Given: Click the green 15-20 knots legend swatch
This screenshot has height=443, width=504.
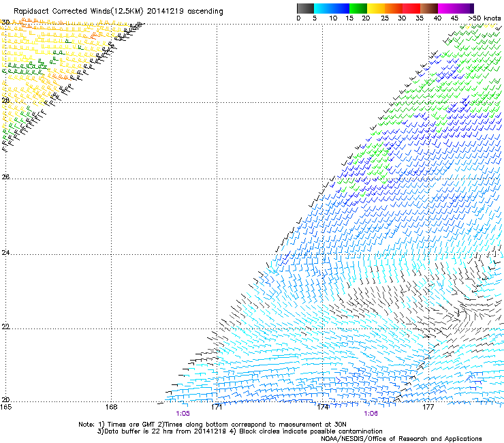Looking at the screenshot, I should 358,8.
